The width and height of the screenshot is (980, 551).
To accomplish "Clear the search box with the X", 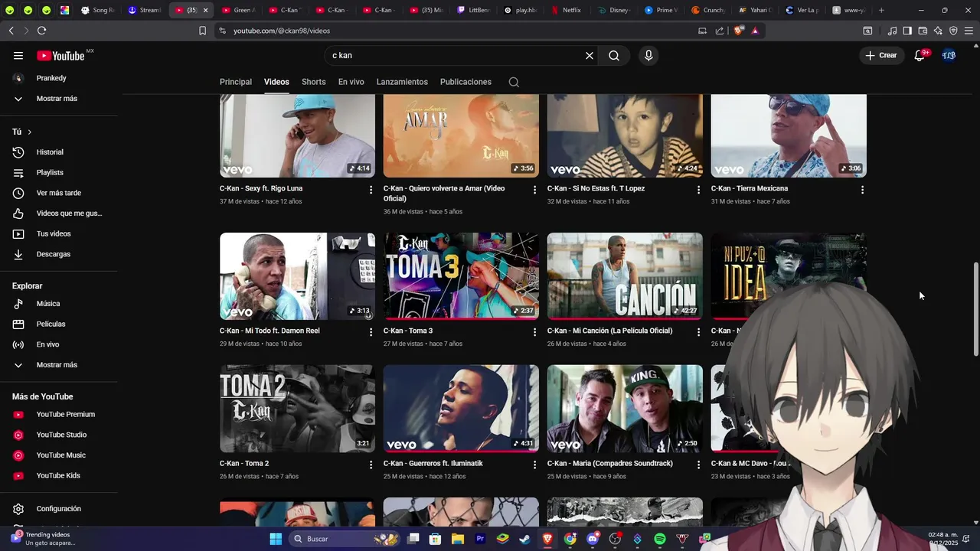I will coord(590,55).
